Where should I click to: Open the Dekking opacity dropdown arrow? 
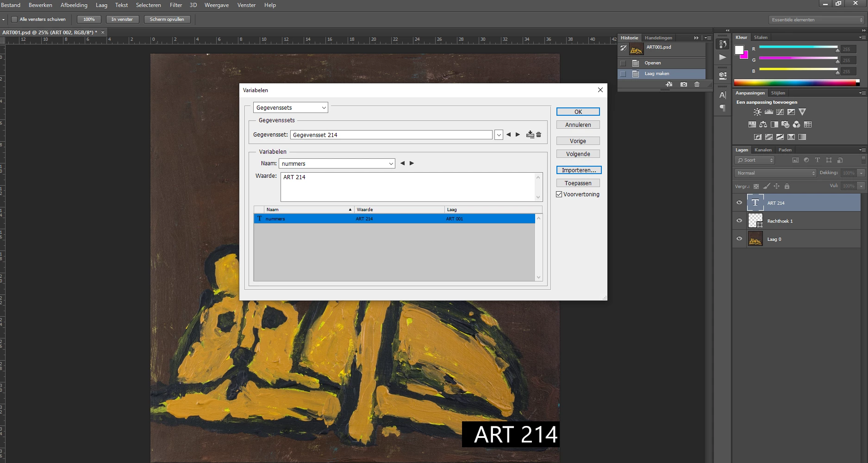pos(861,173)
